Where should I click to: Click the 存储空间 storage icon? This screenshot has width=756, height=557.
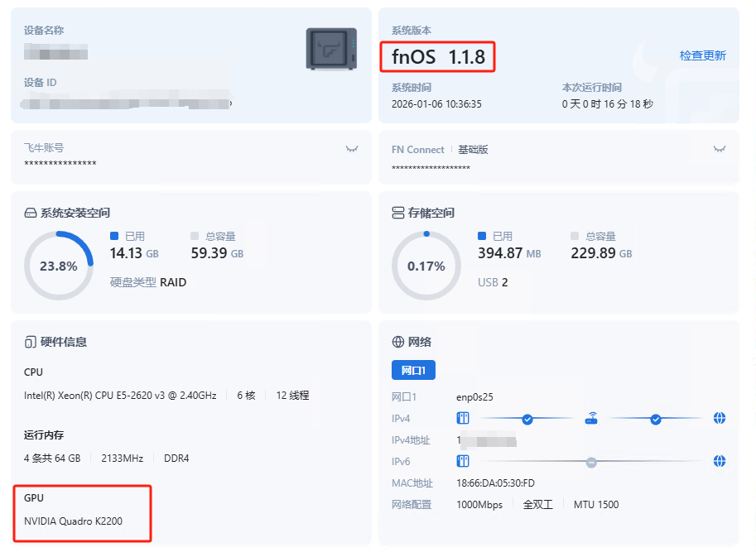pyautogui.click(x=397, y=213)
